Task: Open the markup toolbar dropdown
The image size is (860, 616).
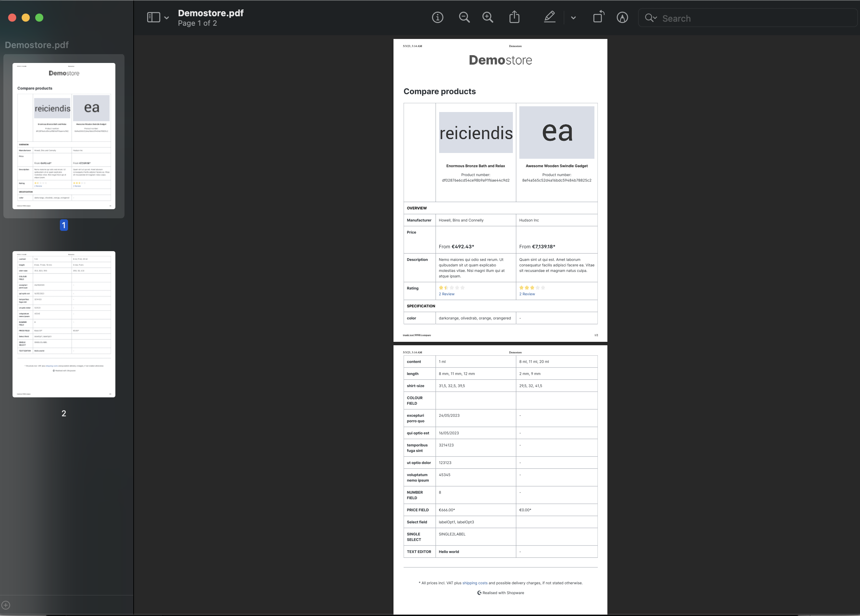Action: (572, 18)
